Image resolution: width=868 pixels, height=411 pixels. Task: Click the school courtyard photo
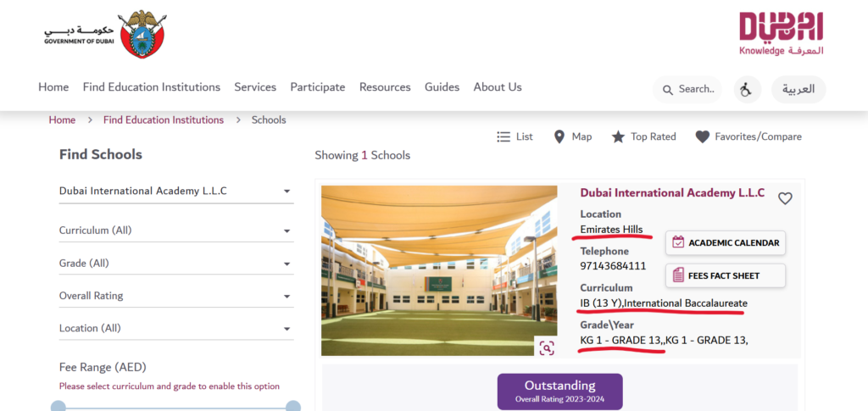(439, 270)
